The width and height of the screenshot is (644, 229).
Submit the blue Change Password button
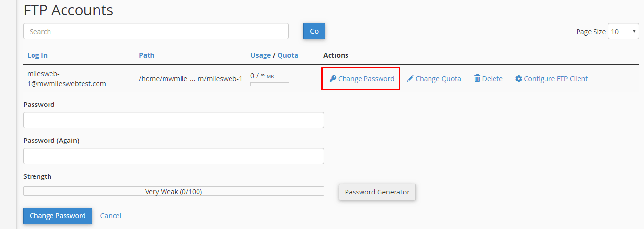[x=58, y=216]
